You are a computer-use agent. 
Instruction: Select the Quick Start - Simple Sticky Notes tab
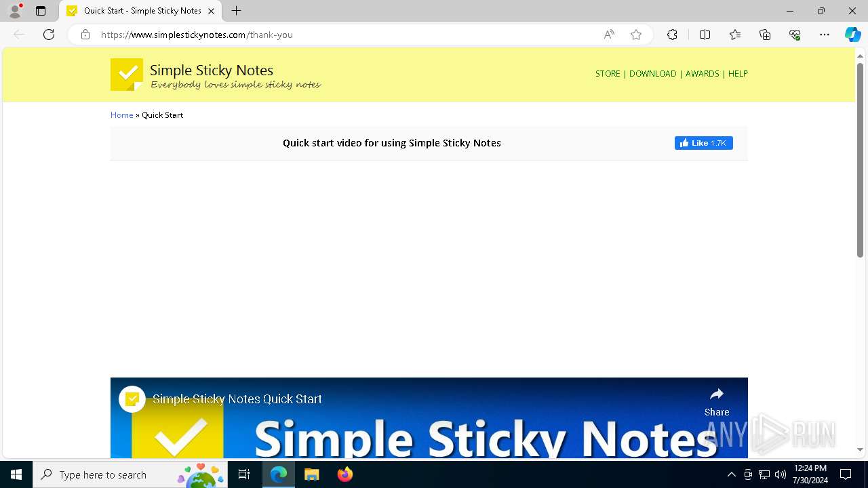click(141, 11)
